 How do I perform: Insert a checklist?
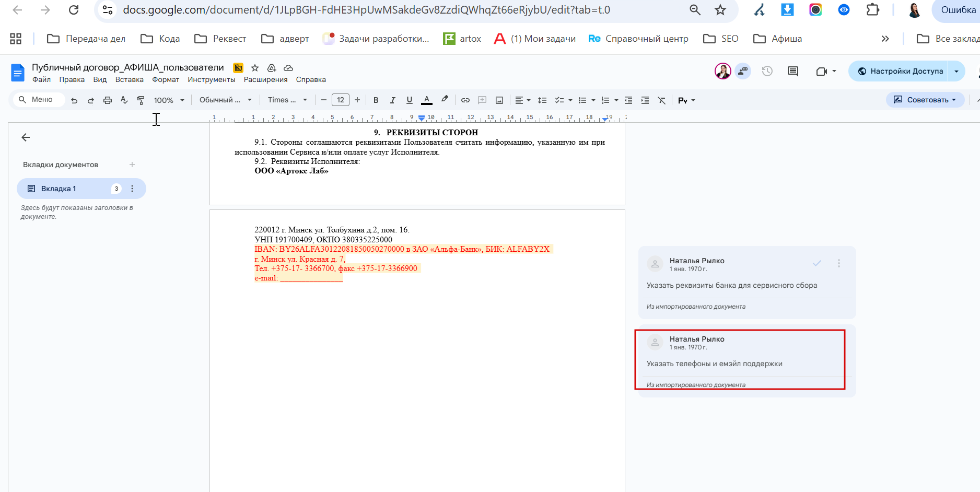(559, 100)
